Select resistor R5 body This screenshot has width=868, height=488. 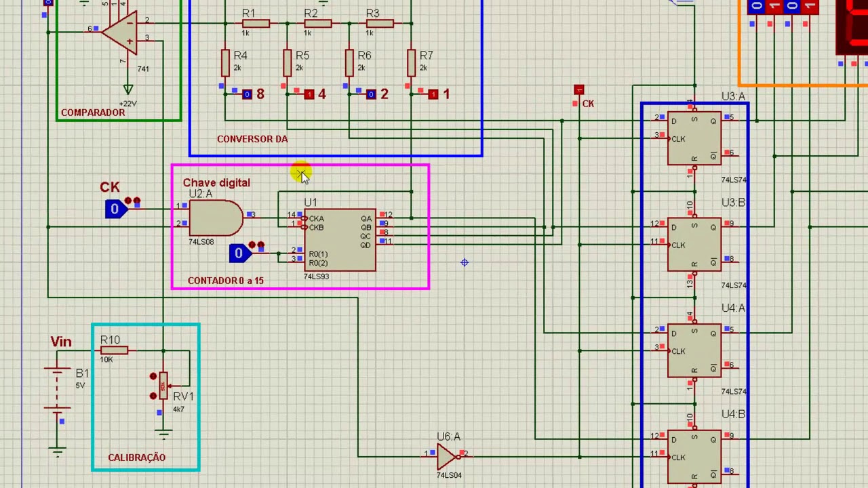(x=288, y=62)
